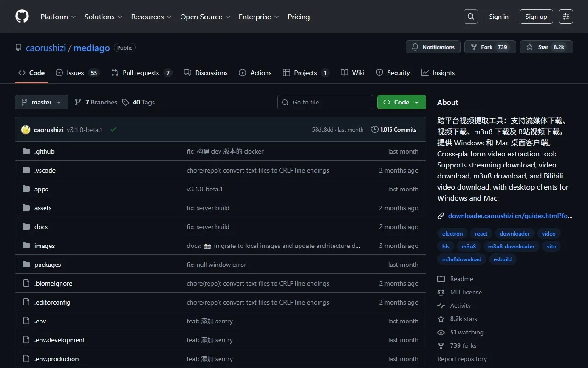Open the search magnifier icon
The width and height of the screenshot is (588, 368).
pos(470,17)
